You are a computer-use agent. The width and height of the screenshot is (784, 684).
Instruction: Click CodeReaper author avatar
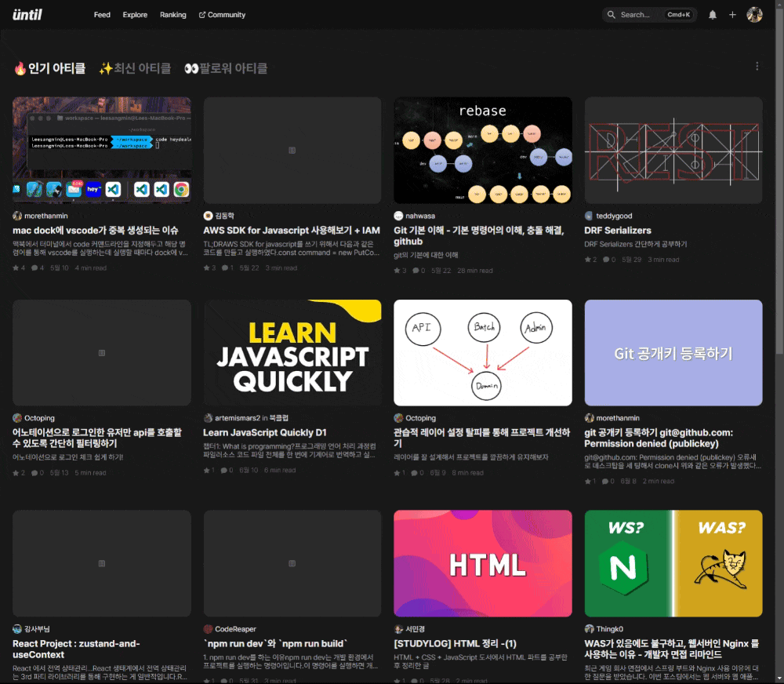click(208, 629)
